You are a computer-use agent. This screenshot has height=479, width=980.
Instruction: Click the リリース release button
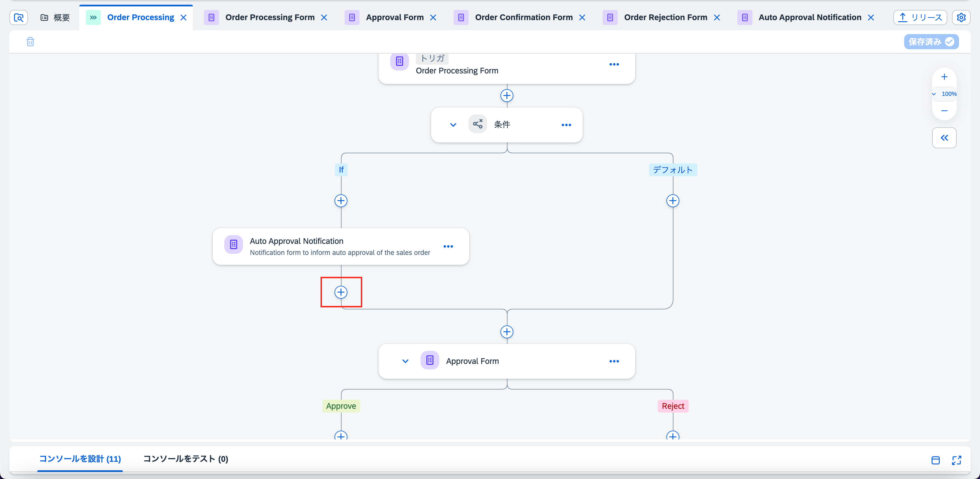coord(920,17)
